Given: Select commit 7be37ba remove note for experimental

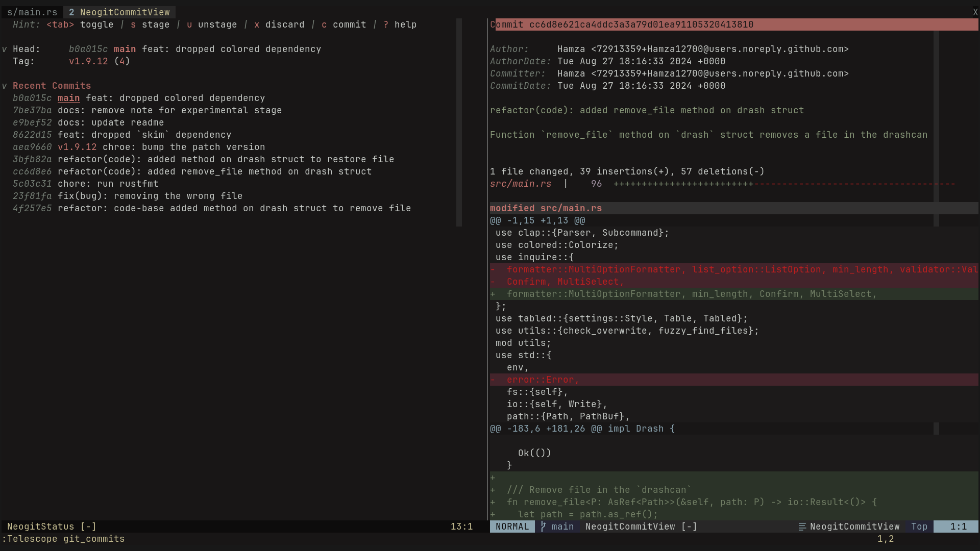Looking at the screenshot, I should pyautogui.click(x=148, y=110).
